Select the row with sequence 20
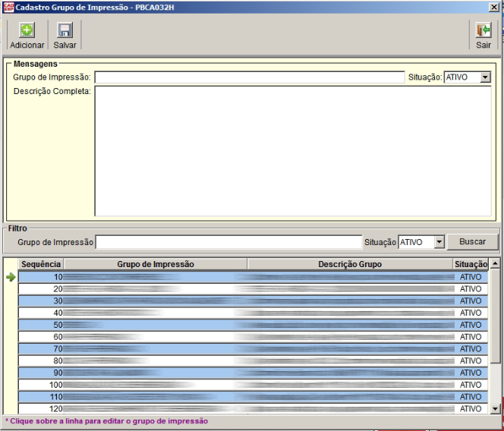The image size is (504, 431). tap(253, 289)
